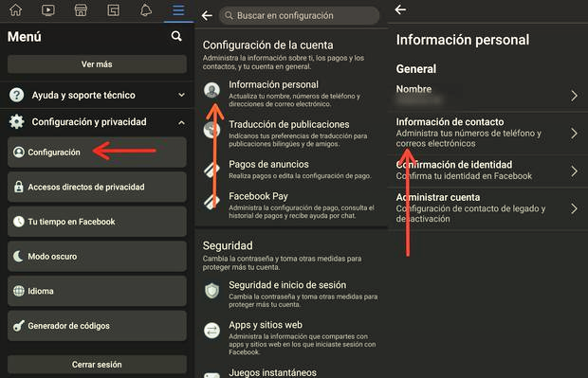The image size is (588, 378).
Task: Click the Configuración de la cuenta heading
Action: 267,45
